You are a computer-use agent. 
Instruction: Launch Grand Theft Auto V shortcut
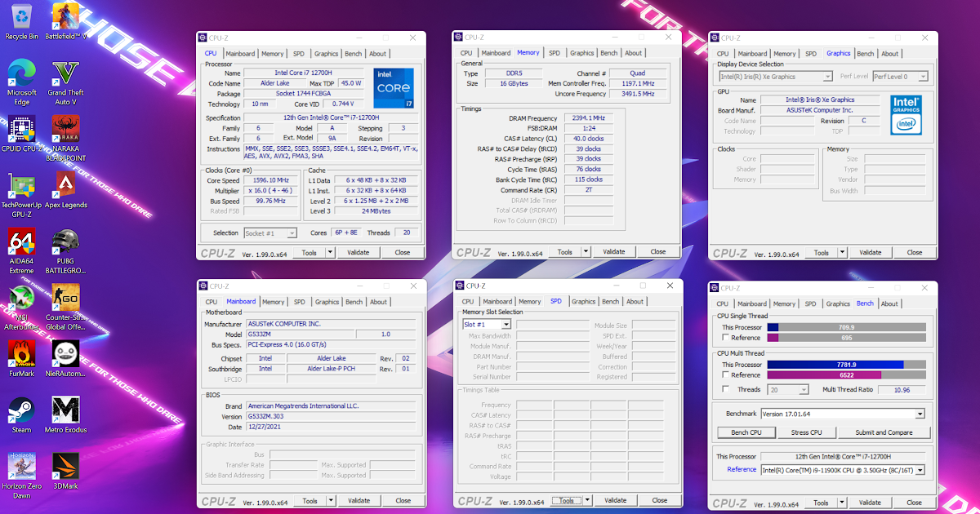65,82
